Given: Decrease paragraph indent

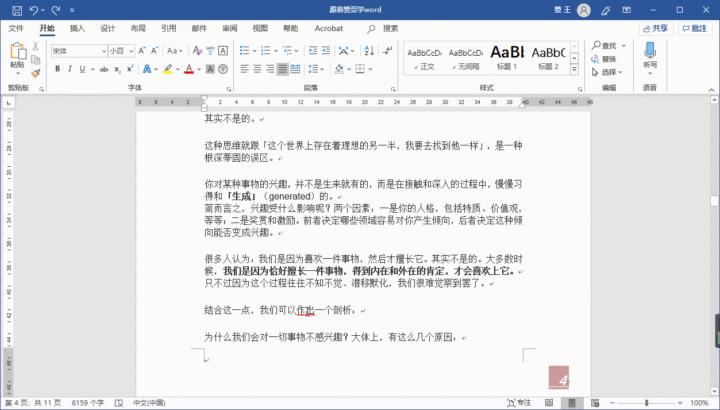Looking at the screenshot, I should tap(313, 51).
